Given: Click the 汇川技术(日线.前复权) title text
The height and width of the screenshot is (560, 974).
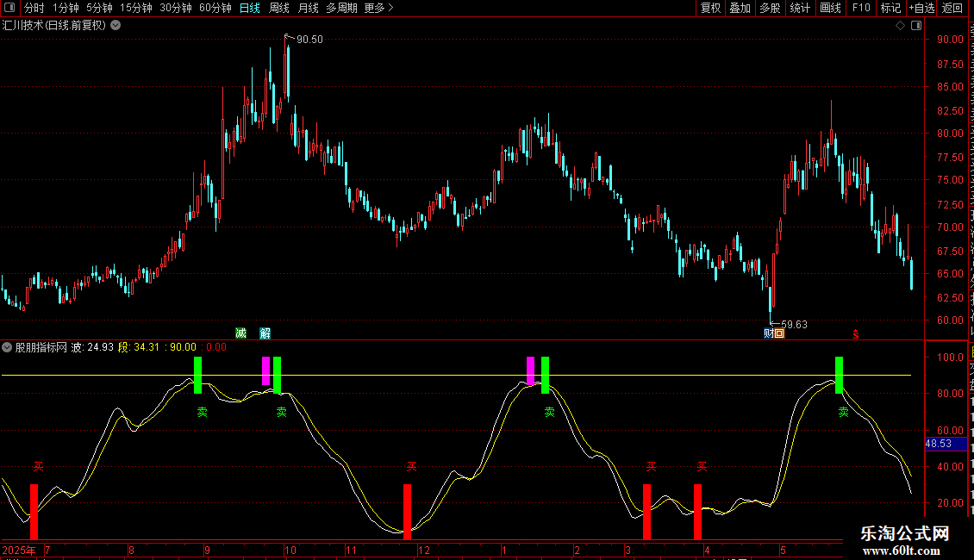Looking at the screenshot, I should (54, 26).
